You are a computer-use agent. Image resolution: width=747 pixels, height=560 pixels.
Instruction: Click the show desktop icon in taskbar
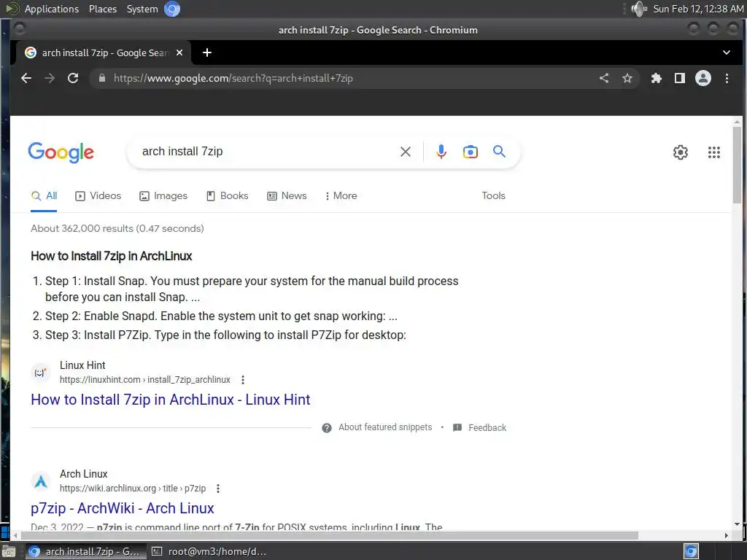[9, 551]
